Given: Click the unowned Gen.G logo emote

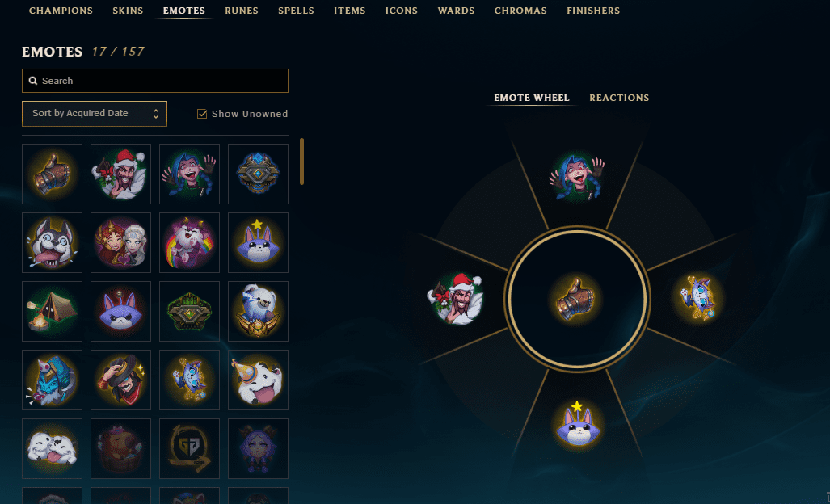Looking at the screenshot, I should [x=189, y=449].
